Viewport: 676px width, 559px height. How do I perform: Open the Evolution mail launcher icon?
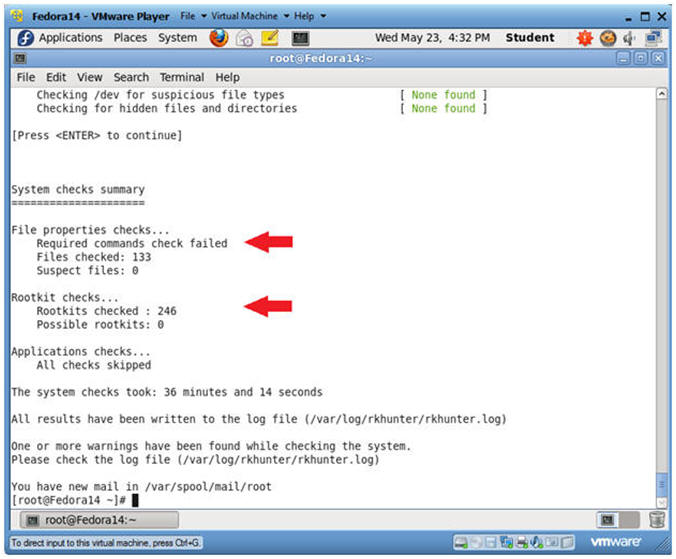(244, 38)
